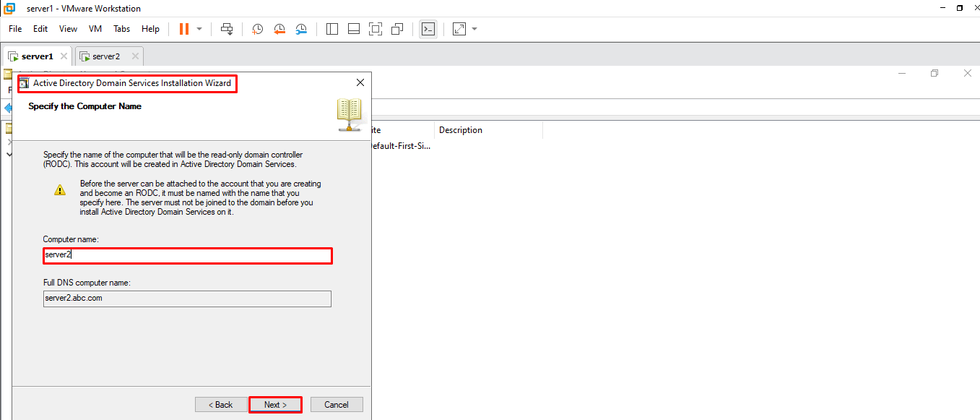980x420 pixels.
Task: Revert the VM to its snapshot
Action: tap(279, 29)
